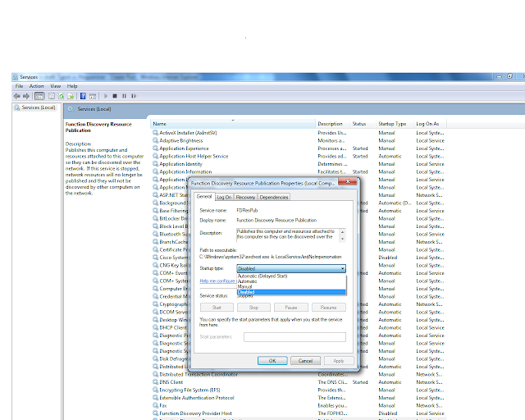The width and height of the screenshot is (525, 420).
Task: Choose Automatic in the startup type list
Action: [x=291, y=281]
